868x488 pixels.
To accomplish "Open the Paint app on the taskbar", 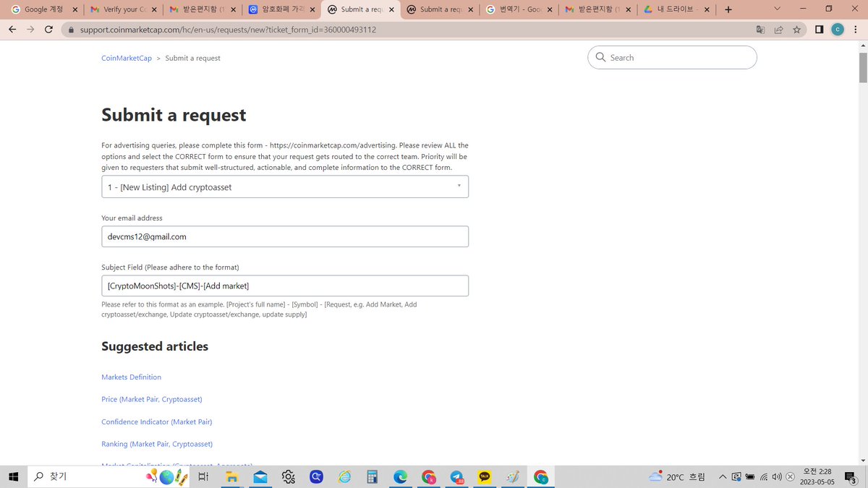I will click(513, 477).
